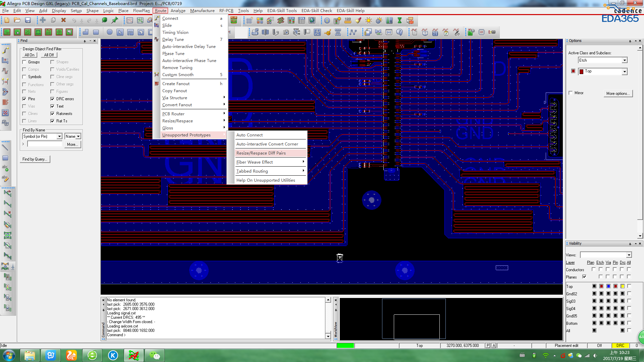Toggle the Mirror checkbox in Options

[x=571, y=93]
